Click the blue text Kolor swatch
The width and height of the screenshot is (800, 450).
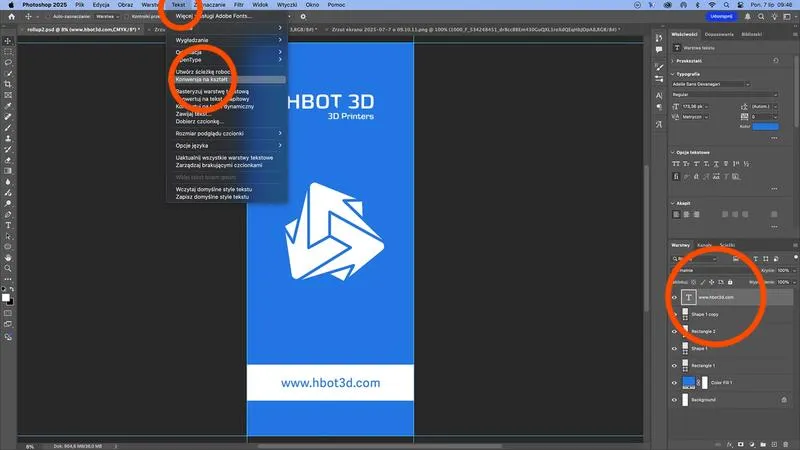[x=765, y=127]
